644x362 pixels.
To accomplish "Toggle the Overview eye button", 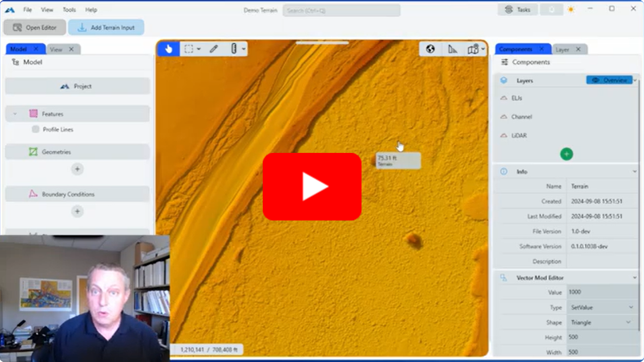I will click(x=609, y=80).
